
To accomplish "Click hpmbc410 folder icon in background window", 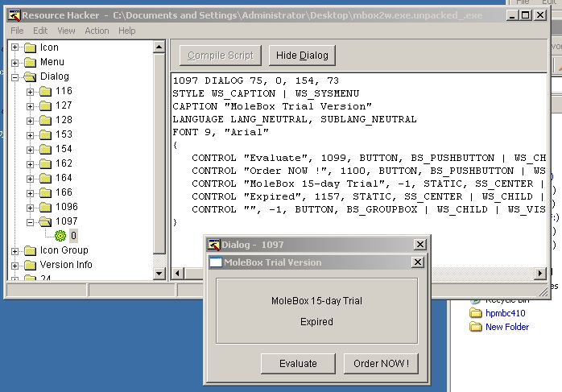I will click(476, 313).
